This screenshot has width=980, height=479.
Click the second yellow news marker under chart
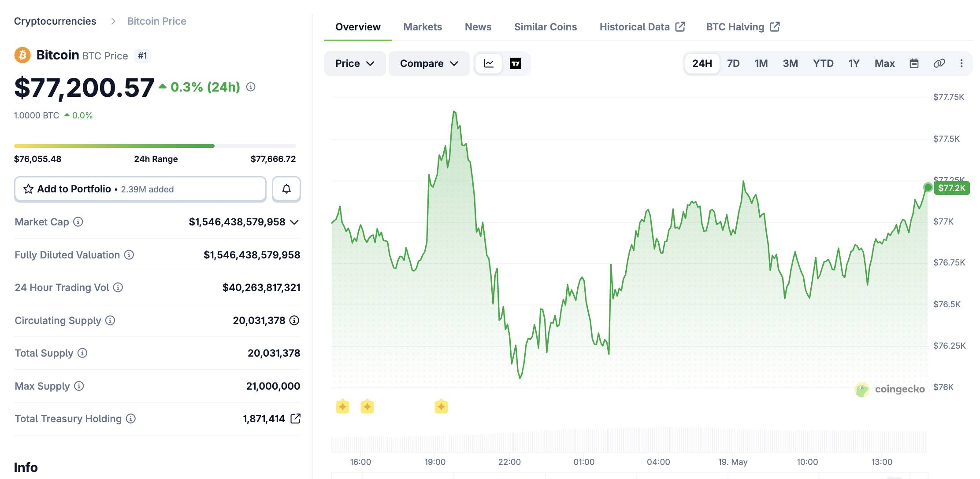pos(367,406)
